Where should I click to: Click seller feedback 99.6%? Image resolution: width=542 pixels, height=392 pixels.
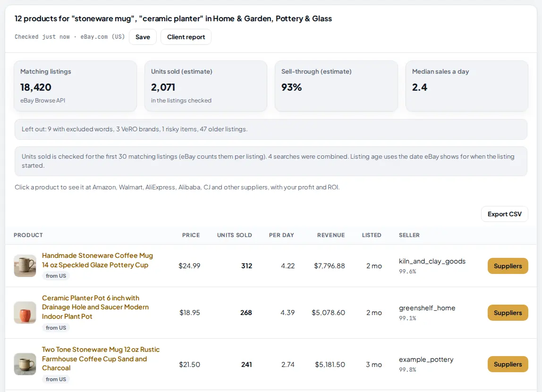(x=407, y=272)
